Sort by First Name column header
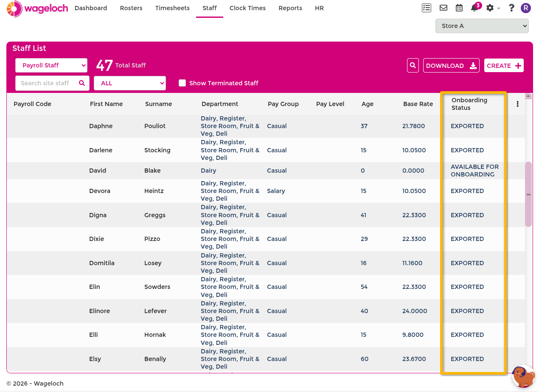Screen dimensions: 539x392 coord(106,104)
